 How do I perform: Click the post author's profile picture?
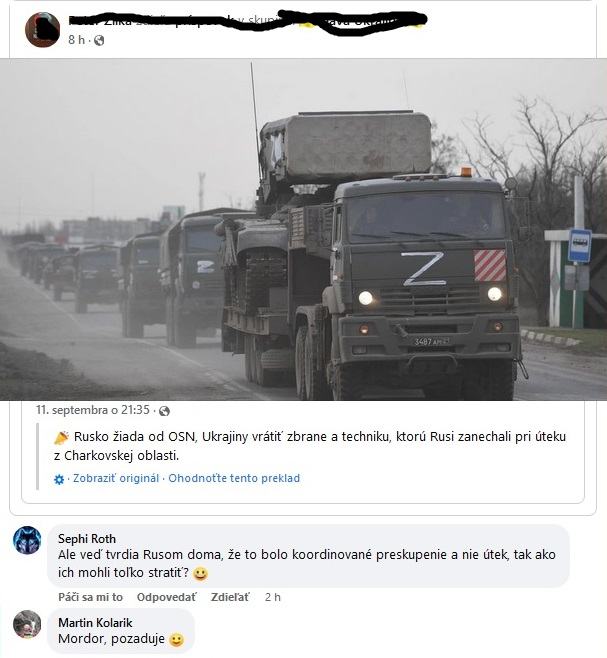click(x=42, y=29)
